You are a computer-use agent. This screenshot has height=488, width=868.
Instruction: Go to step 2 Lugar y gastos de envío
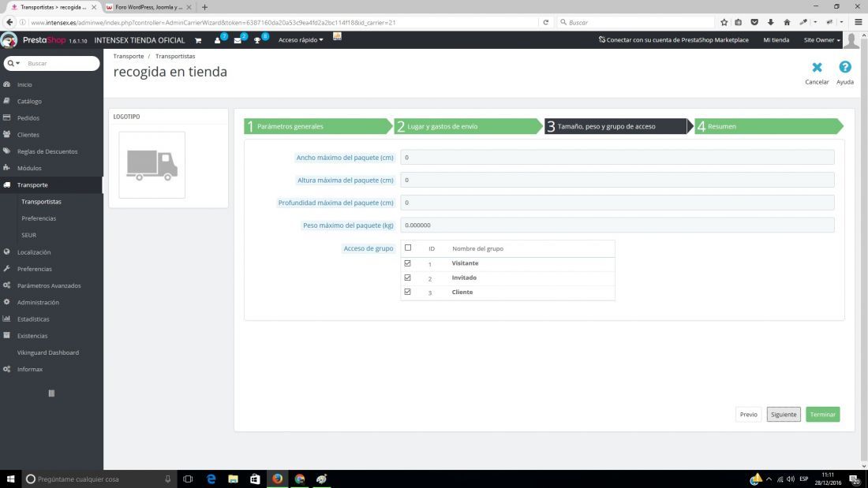[x=468, y=126]
